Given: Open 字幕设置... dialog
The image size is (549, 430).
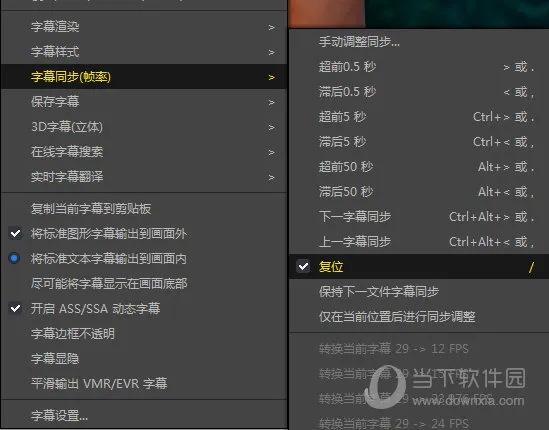Looking at the screenshot, I should [144, 416].
